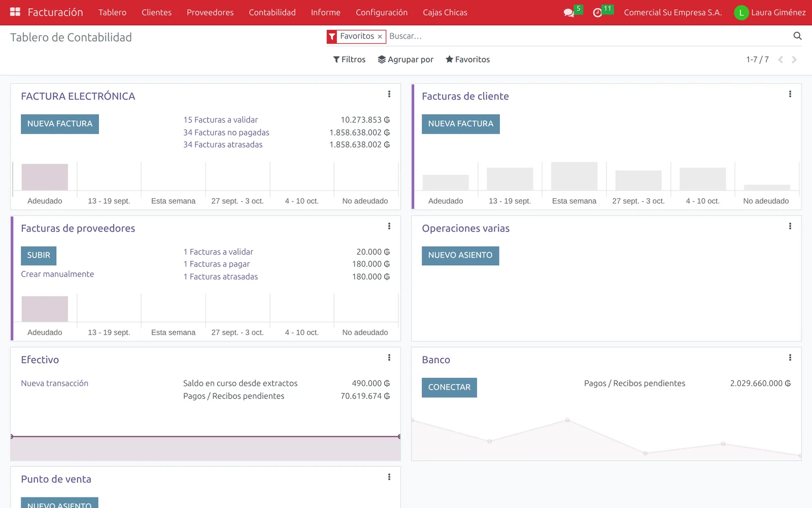This screenshot has width=812, height=508.
Task: Click the Crear manualmente link
Action: coord(57,274)
